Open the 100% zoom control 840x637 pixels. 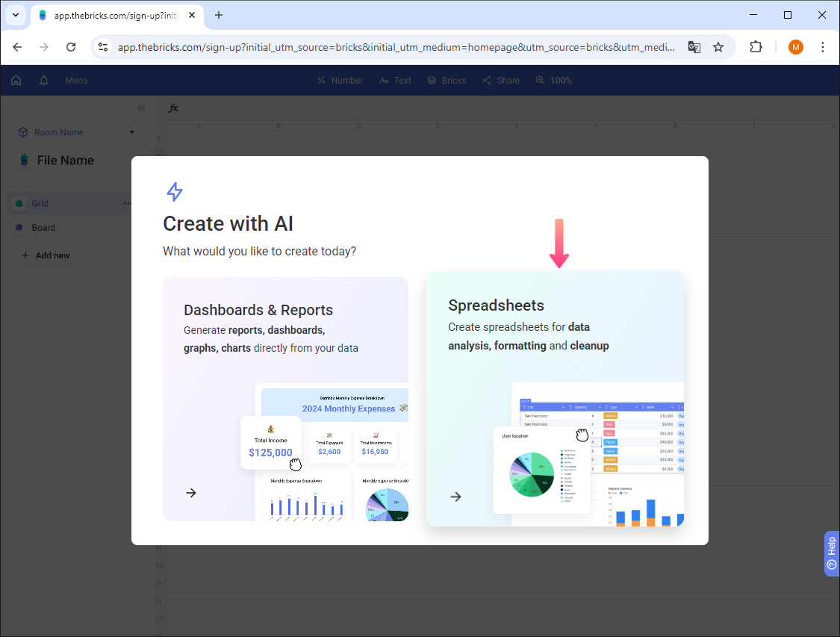tap(554, 81)
